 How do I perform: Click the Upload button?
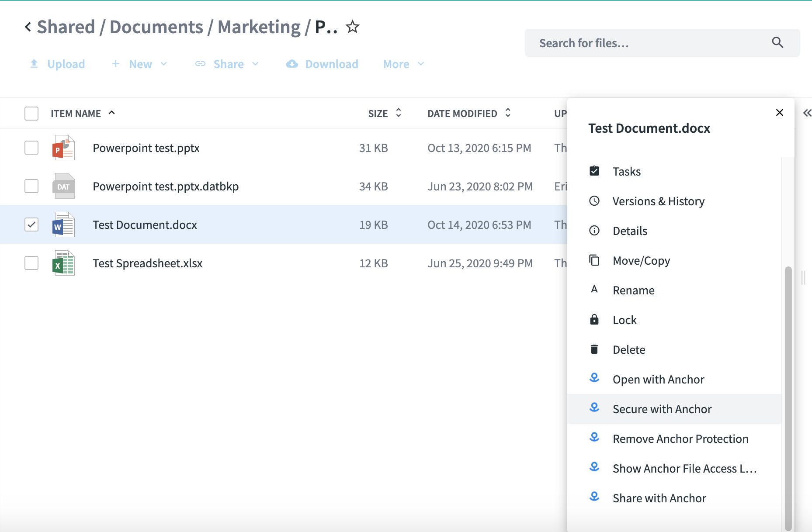(x=58, y=64)
